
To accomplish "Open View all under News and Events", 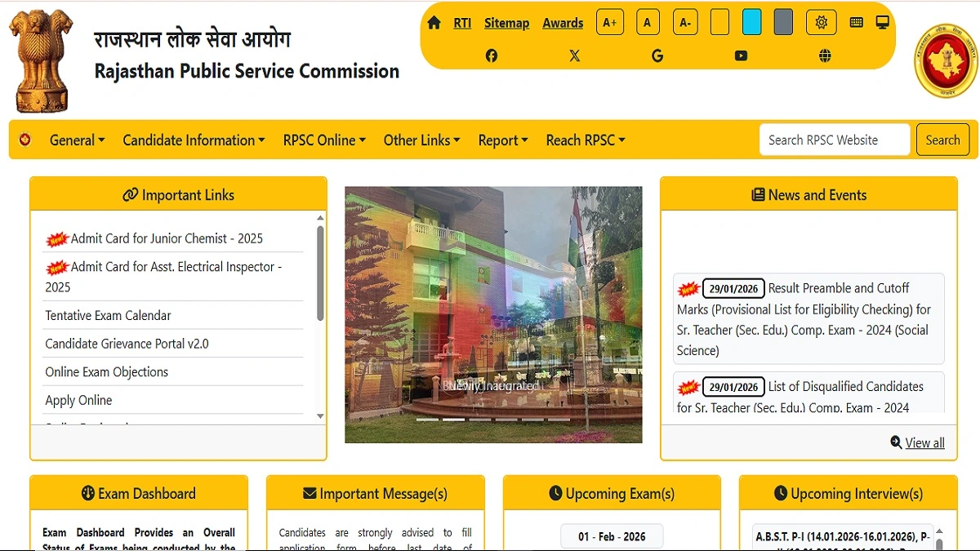I will pyautogui.click(x=924, y=442).
